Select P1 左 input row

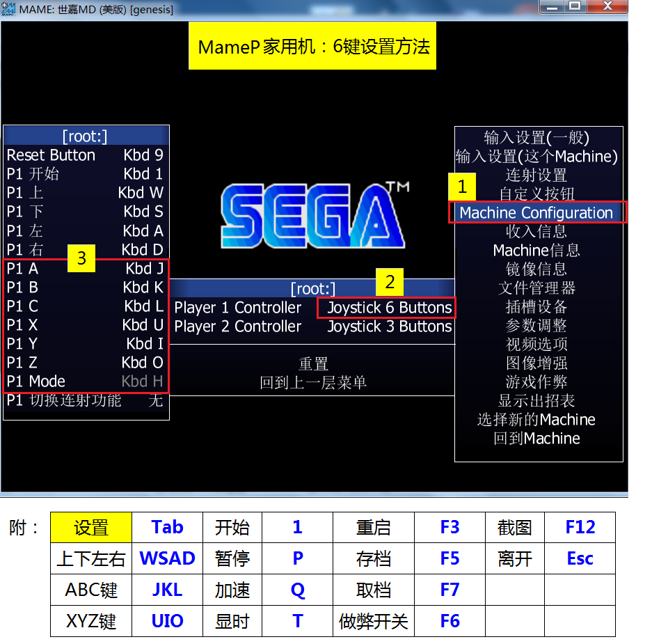(x=86, y=230)
